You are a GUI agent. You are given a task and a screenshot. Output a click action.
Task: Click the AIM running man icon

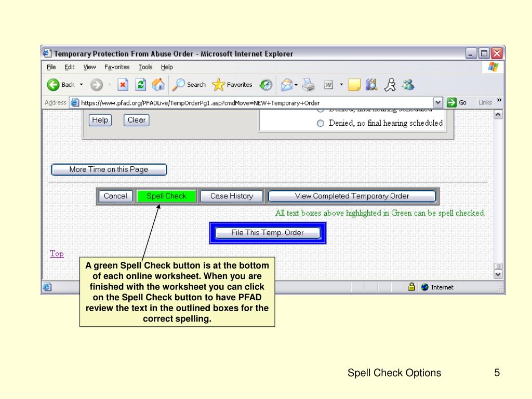390,85
